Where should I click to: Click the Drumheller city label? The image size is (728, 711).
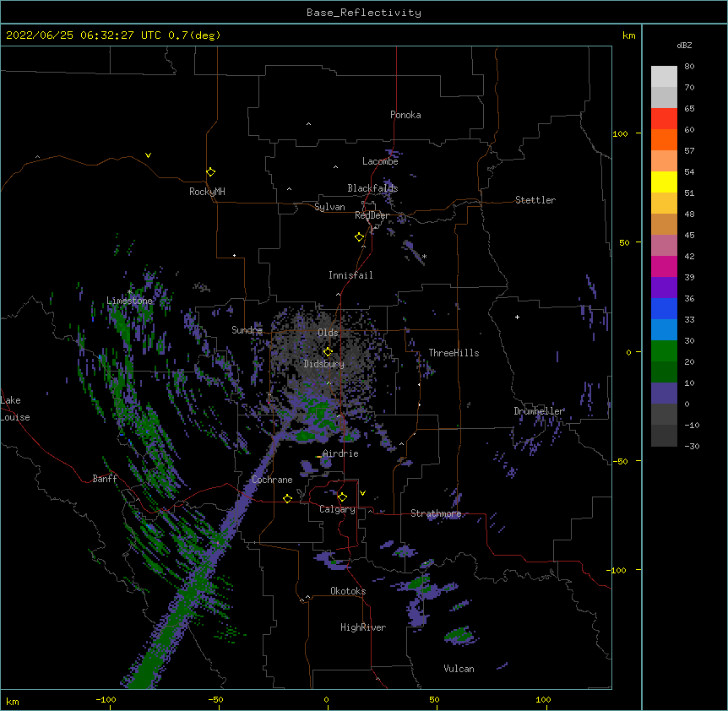pyautogui.click(x=539, y=411)
